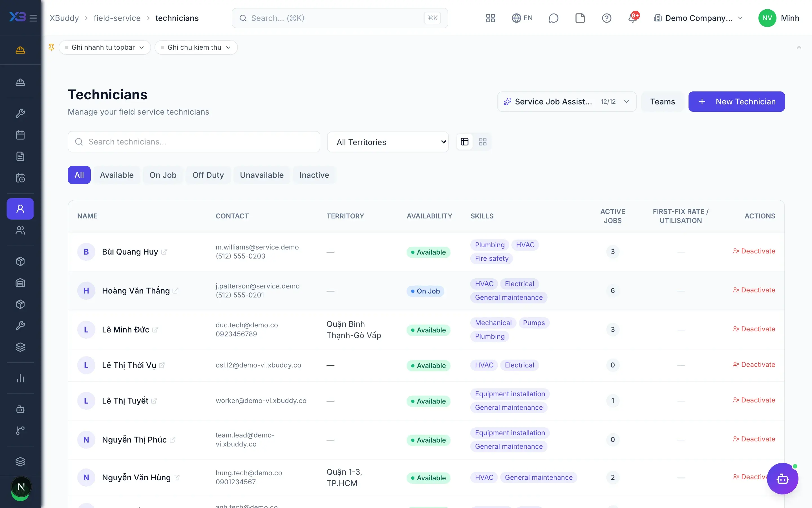Open the Nguyễn Văn Hùng technician row name
Image resolution: width=812 pixels, height=508 pixels.
coord(136,478)
